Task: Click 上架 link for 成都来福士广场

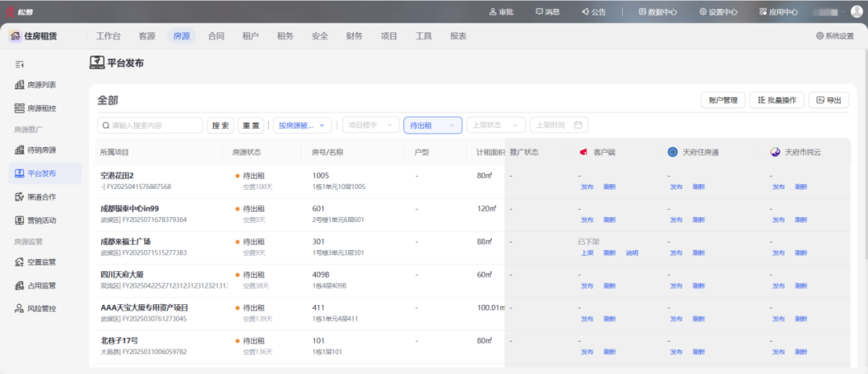Action: pyautogui.click(x=587, y=253)
